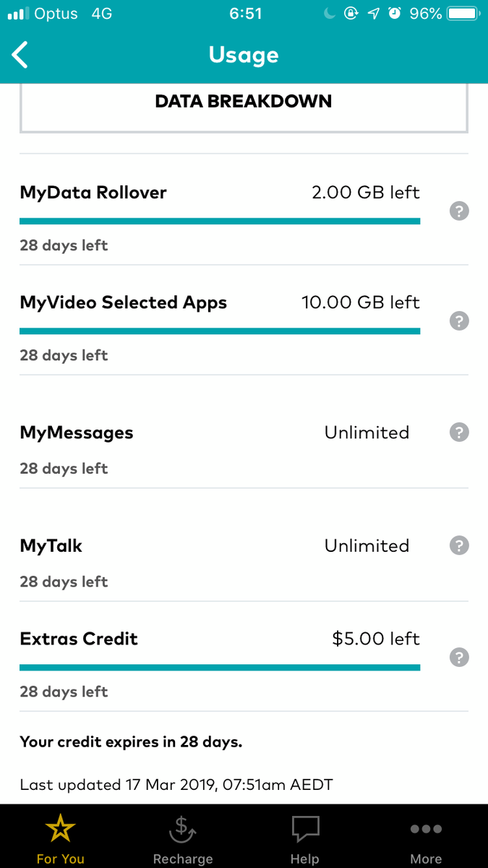Viewport: 488px width, 868px height.
Task: Select the MyData Rollover usage bar
Action: coord(220,221)
